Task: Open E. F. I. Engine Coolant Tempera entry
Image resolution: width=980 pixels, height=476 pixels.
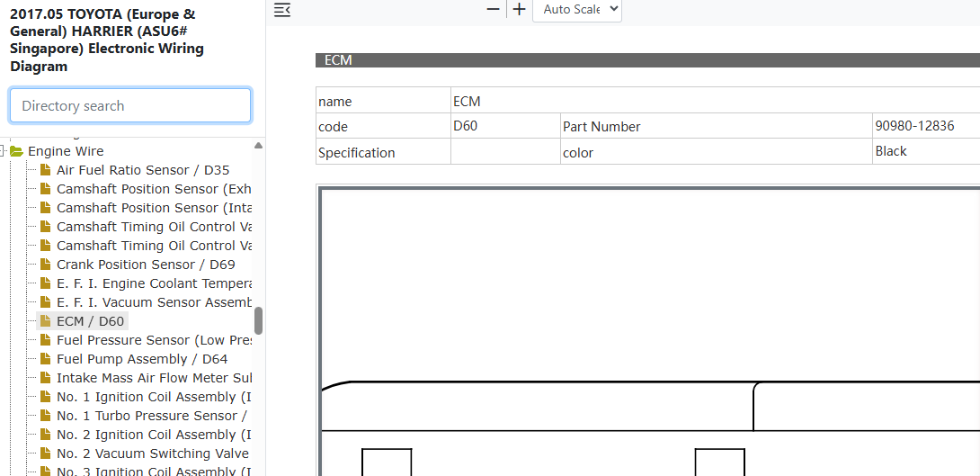Action: point(154,283)
